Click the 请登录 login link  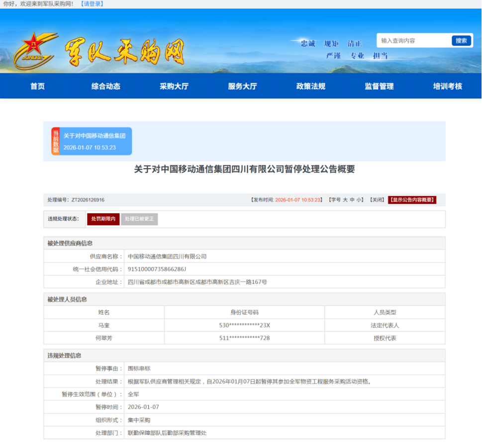92,4
